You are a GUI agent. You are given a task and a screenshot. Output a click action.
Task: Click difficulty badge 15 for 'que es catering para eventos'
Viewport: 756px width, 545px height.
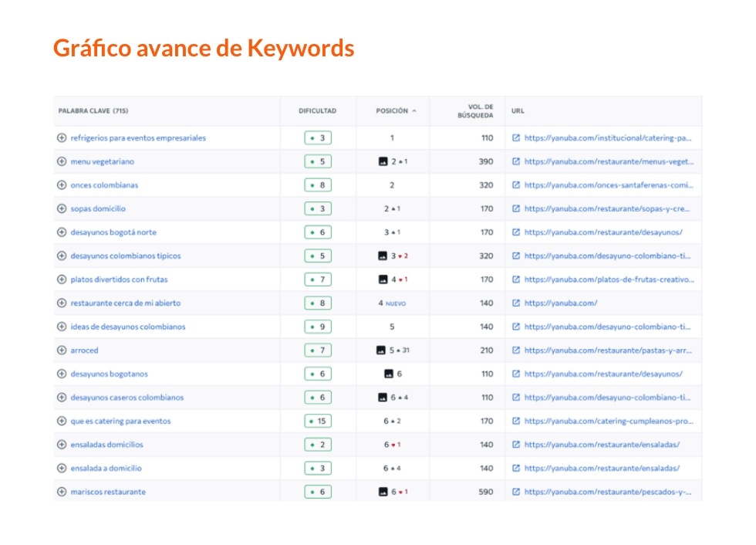(318, 421)
